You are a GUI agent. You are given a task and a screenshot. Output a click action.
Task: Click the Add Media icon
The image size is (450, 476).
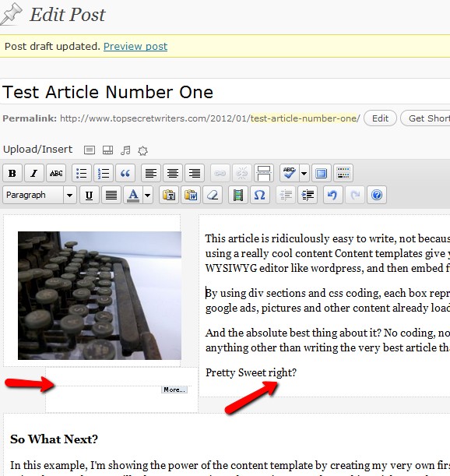pyautogui.click(x=142, y=150)
